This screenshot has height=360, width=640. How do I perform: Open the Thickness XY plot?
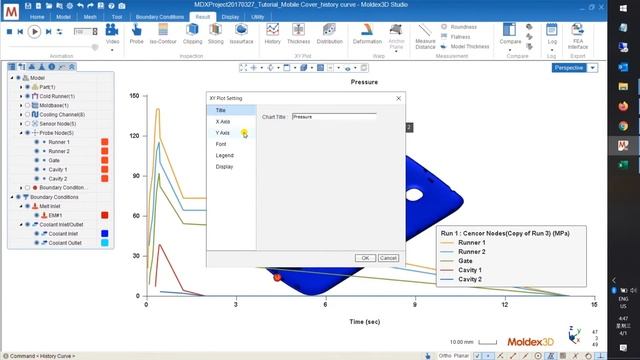pos(298,34)
